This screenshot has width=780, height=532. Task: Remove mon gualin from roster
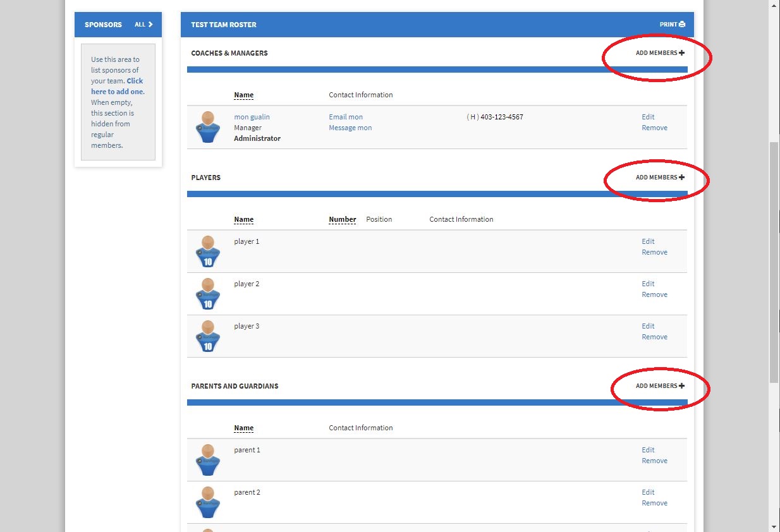654,128
